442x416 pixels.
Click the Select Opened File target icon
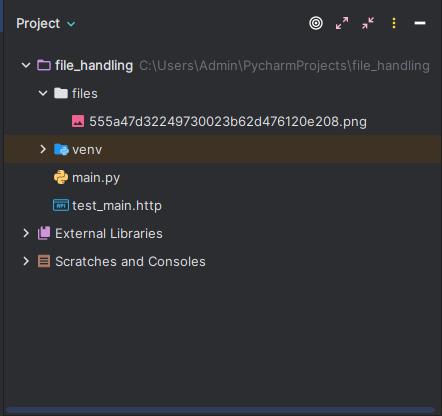[x=316, y=23]
